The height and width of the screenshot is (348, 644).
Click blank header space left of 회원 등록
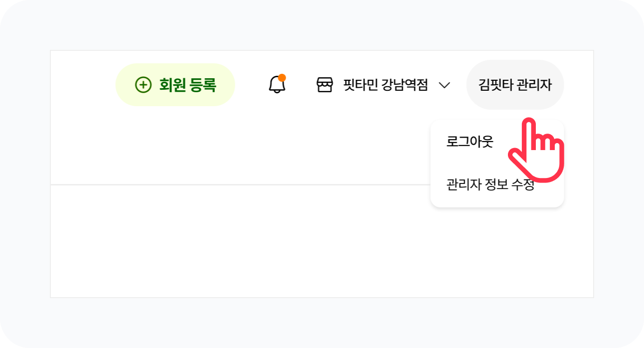pyautogui.click(x=82, y=85)
